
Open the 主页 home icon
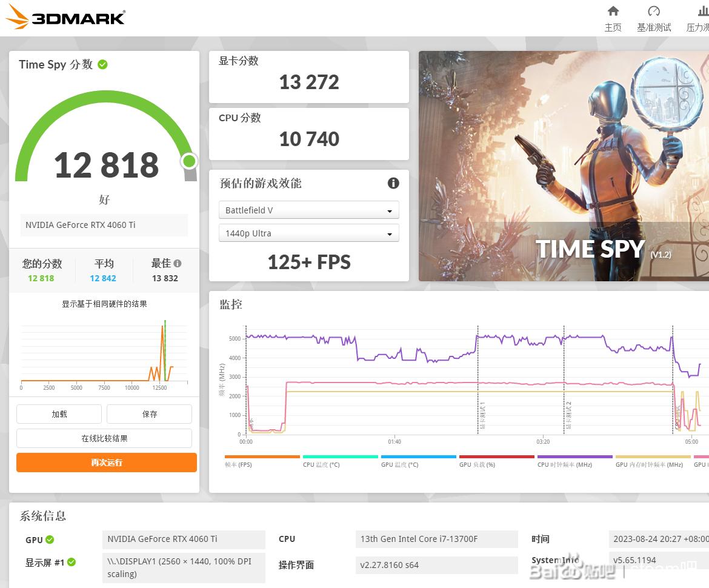coord(613,12)
